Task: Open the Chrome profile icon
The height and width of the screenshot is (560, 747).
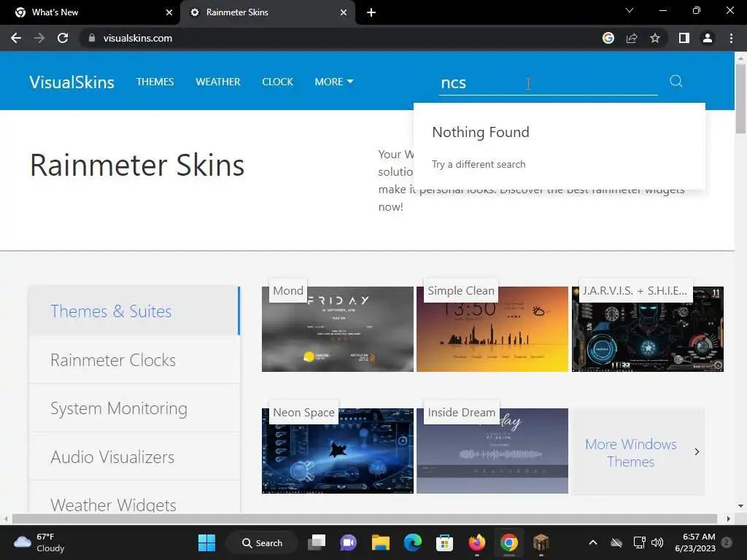Action: click(x=708, y=38)
